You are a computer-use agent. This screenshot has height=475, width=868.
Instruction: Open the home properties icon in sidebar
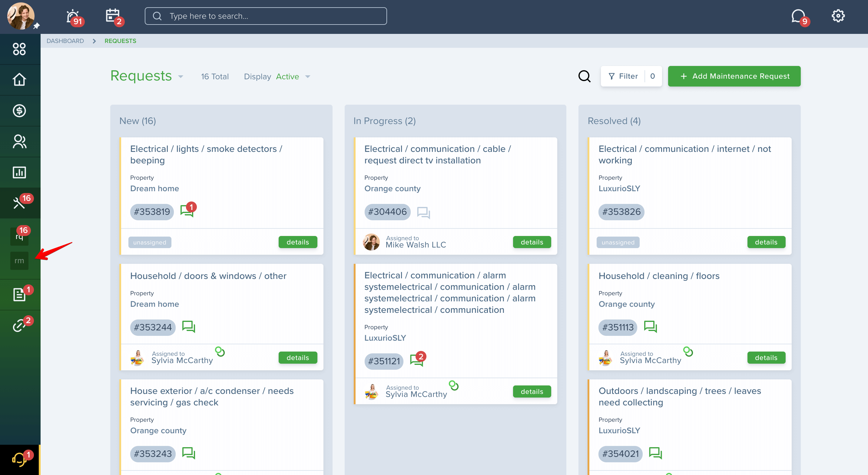[19, 80]
